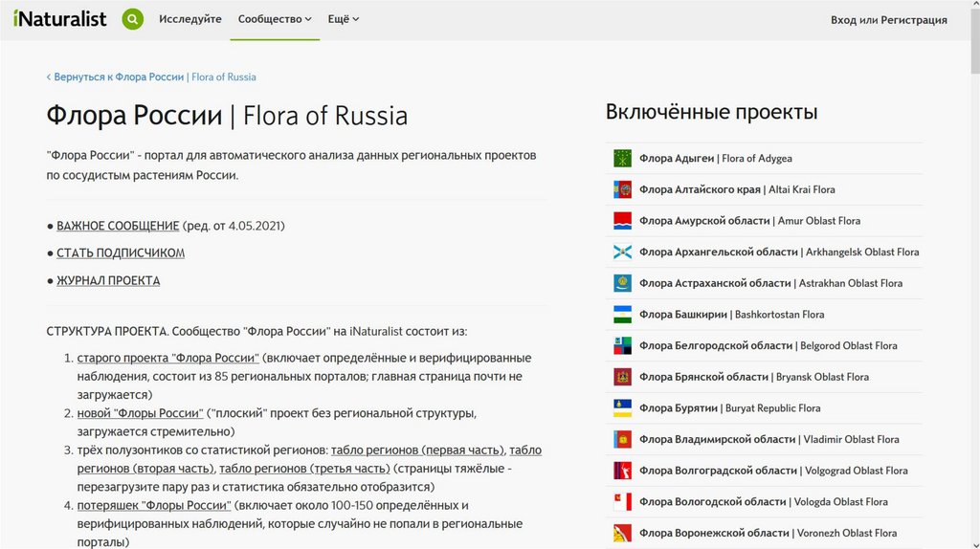Open новой "Флоры России" link
This screenshot has width=980, height=549.
(140, 413)
